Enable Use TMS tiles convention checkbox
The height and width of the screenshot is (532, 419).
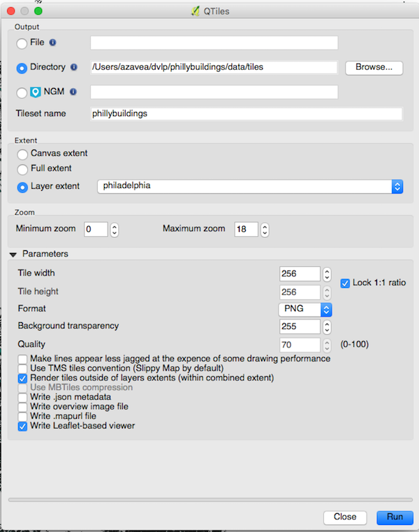click(x=22, y=368)
